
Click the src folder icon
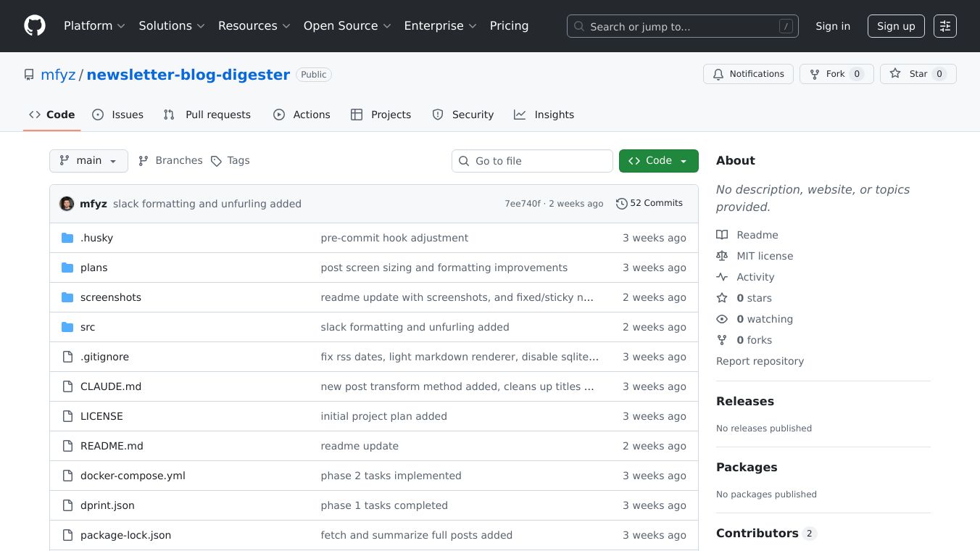pos(67,327)
